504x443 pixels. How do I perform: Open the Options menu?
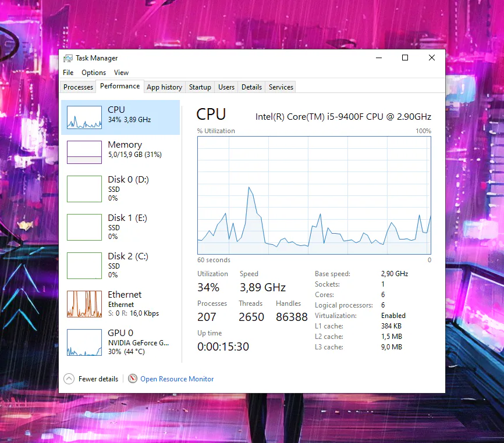pos(94,73)
